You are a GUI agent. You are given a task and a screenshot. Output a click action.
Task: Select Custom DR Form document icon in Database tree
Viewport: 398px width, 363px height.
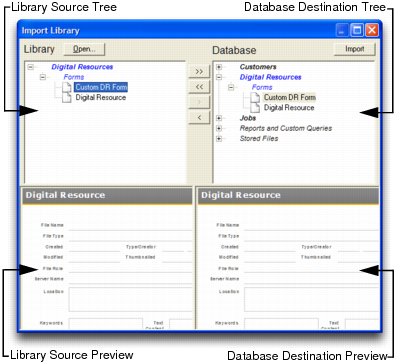pyautogui.click(x=255, y=97)
